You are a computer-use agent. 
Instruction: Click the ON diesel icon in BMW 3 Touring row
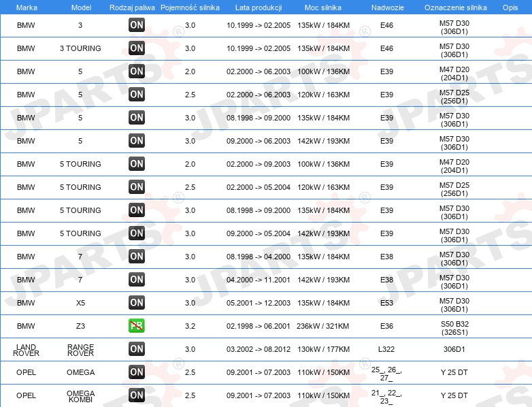tap(137, 48)
